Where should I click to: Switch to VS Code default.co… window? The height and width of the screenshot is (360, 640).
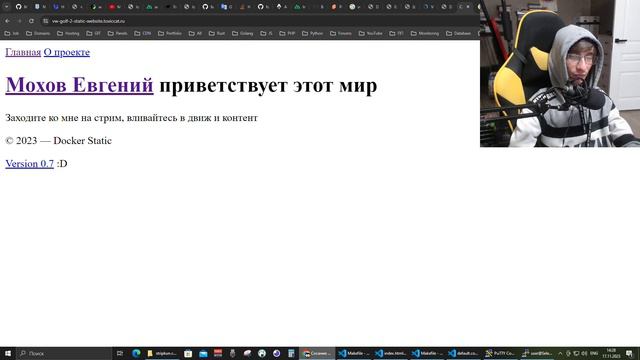[x=463, y=353]
